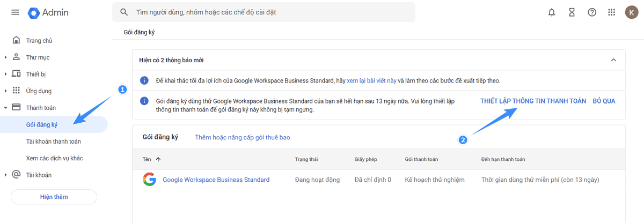Open the notifications bell
This screenshot has height=223, width=644.
pyautogui.click(x=552, y=12)
